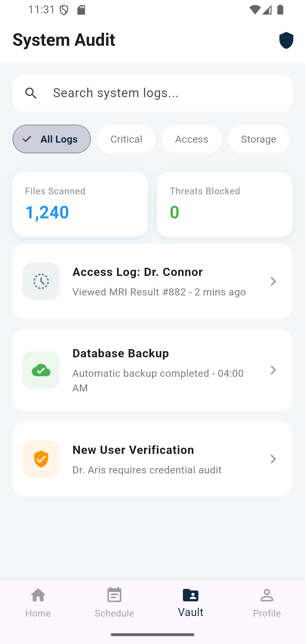
Task: Open Schedule from bottom navigation
Action: pyautogui.click(x=114, y=602)
